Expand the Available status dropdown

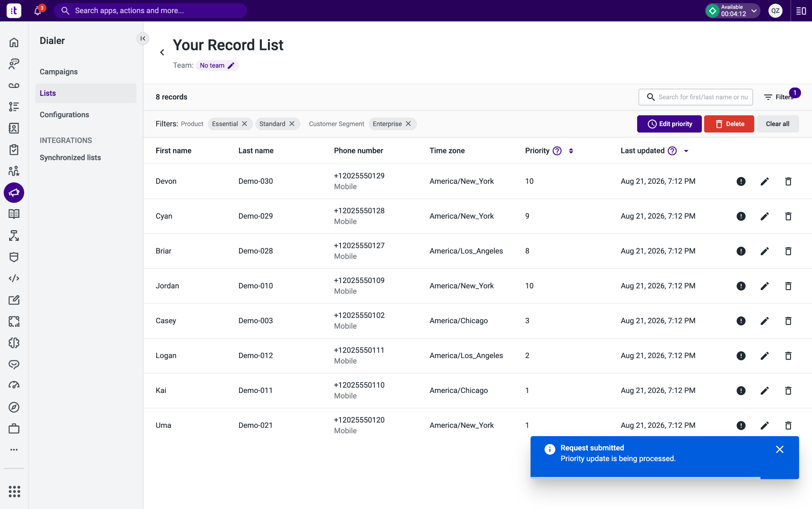tap(754, 11)
